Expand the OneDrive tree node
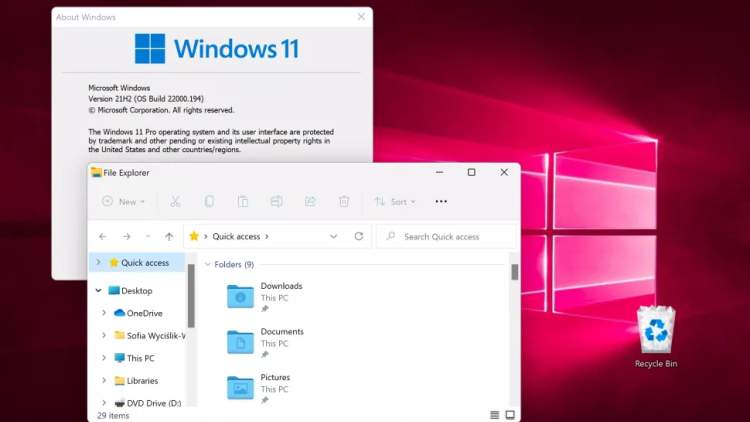 104,313
